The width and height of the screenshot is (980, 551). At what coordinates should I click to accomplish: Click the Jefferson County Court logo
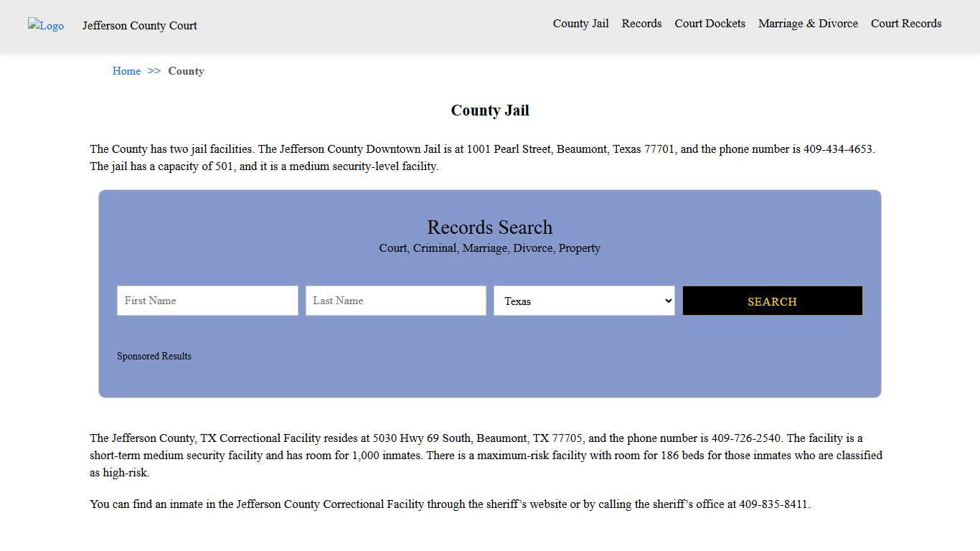(45, 26)
